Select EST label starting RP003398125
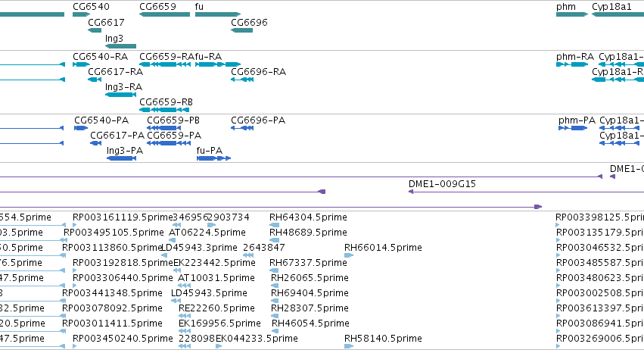 tap(599, 217)
